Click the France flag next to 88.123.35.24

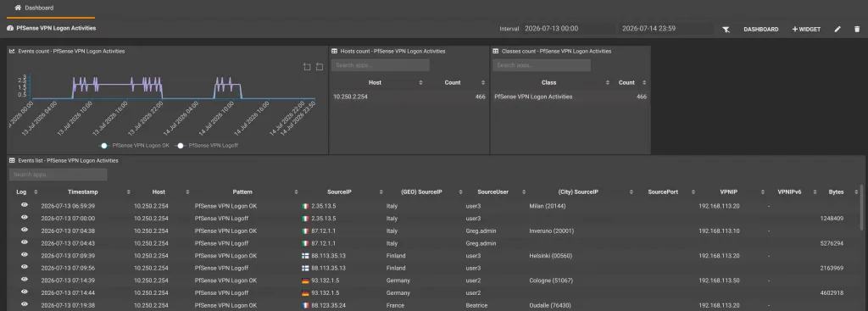[x=304, y=305]
